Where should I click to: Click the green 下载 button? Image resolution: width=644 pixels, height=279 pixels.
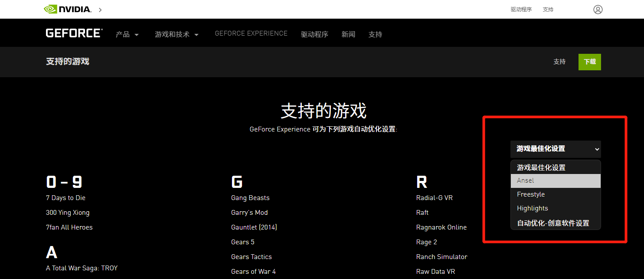click(590, 62)
